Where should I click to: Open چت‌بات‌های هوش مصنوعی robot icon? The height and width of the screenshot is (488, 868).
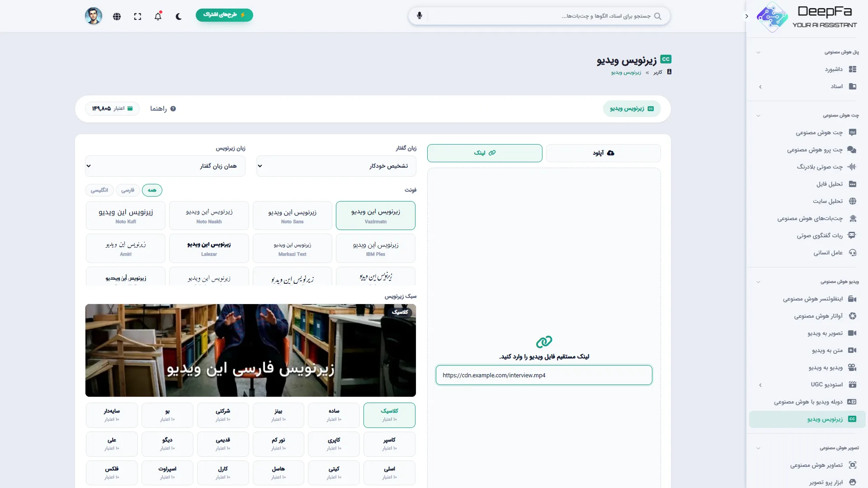point(853,218)
